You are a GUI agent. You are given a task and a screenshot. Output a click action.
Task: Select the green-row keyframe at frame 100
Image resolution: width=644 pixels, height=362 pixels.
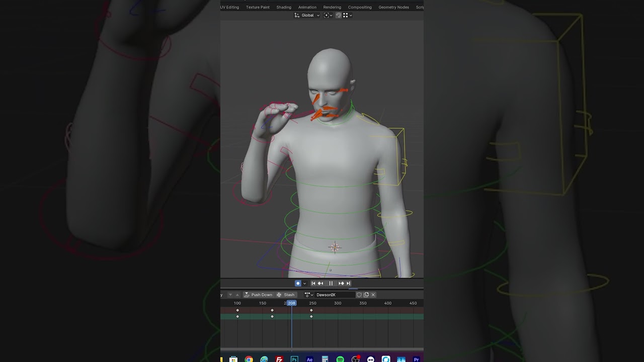coord(237,316)
